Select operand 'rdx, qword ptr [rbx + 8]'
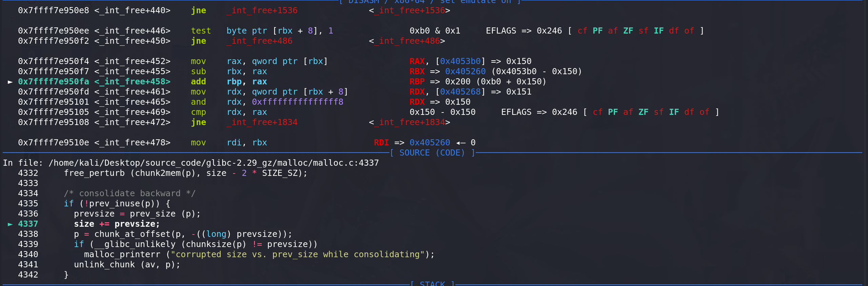The height and width of the screenshot is (286, 868). pyautogui.click(x=288, y=92)
